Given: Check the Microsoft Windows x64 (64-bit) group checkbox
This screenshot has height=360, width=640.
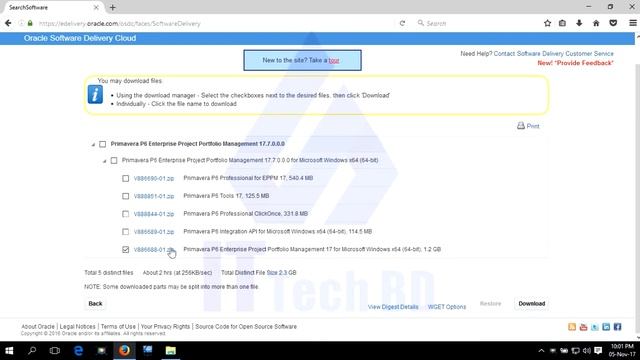Looking at the screenshot, I should (x=114, y=160).
